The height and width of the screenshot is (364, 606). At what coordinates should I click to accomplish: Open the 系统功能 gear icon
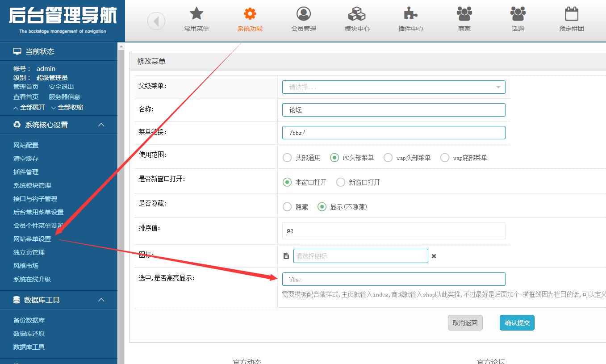250,14
